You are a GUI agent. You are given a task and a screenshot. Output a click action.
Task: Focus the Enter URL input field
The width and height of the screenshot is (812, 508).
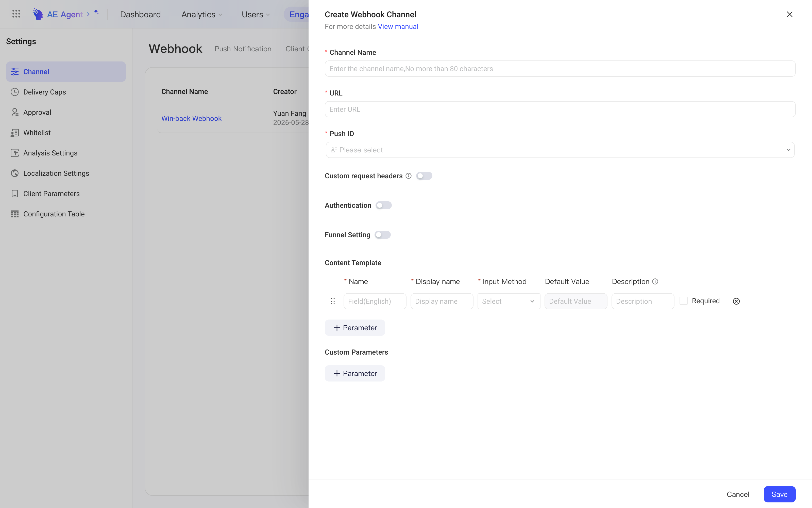(560, 109)
